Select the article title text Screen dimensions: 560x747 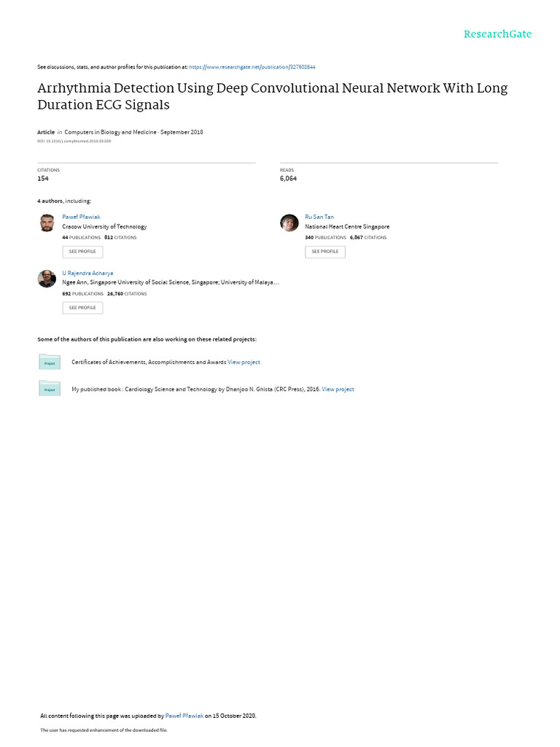(x=273, y=96)
